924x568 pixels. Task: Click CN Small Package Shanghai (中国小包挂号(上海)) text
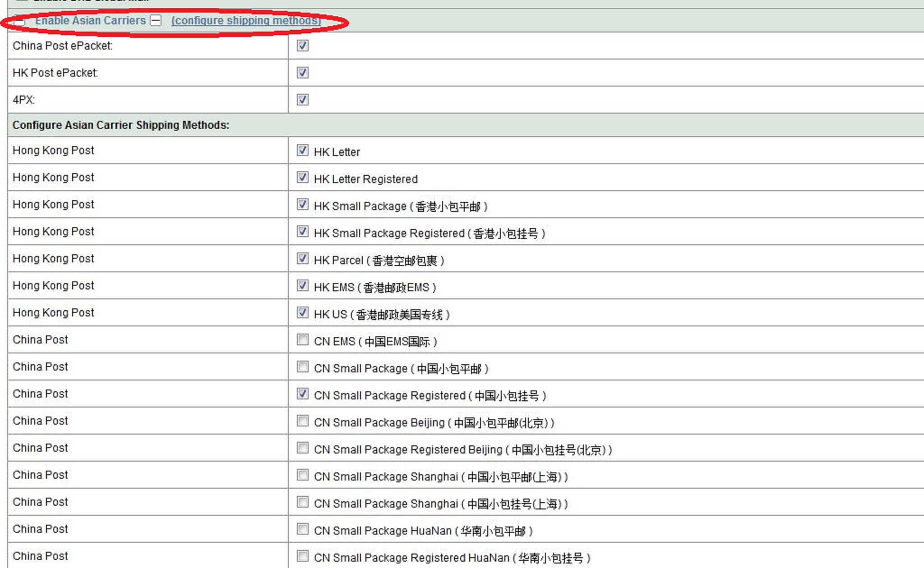click(441, 504)
